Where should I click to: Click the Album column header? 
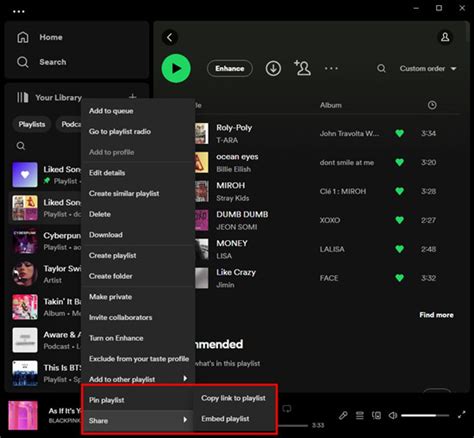click(x=331, y=105)
